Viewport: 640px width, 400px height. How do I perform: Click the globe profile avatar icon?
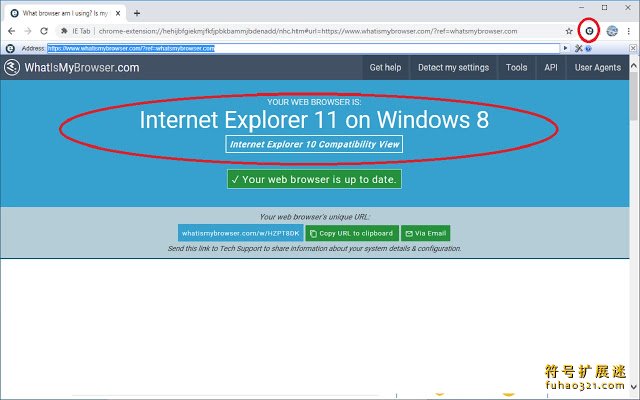pos(612,31)
